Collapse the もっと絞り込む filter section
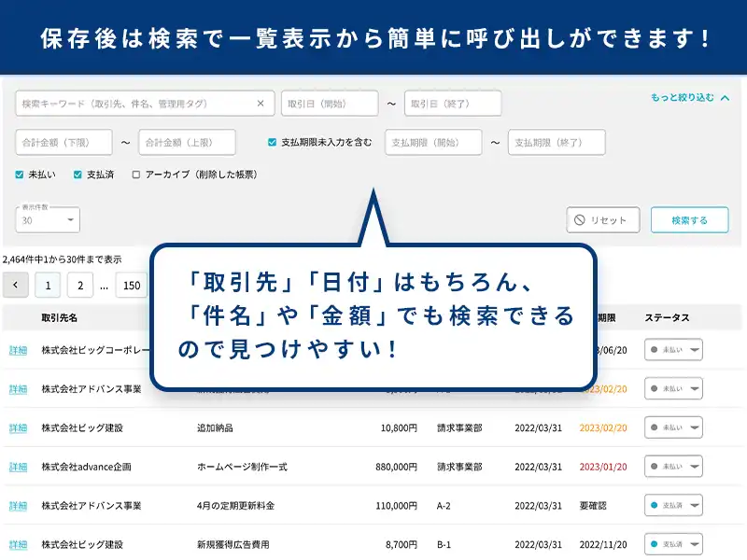Image resolution: width=747 pixels, height=560 pixels. [x=689, y=97]
